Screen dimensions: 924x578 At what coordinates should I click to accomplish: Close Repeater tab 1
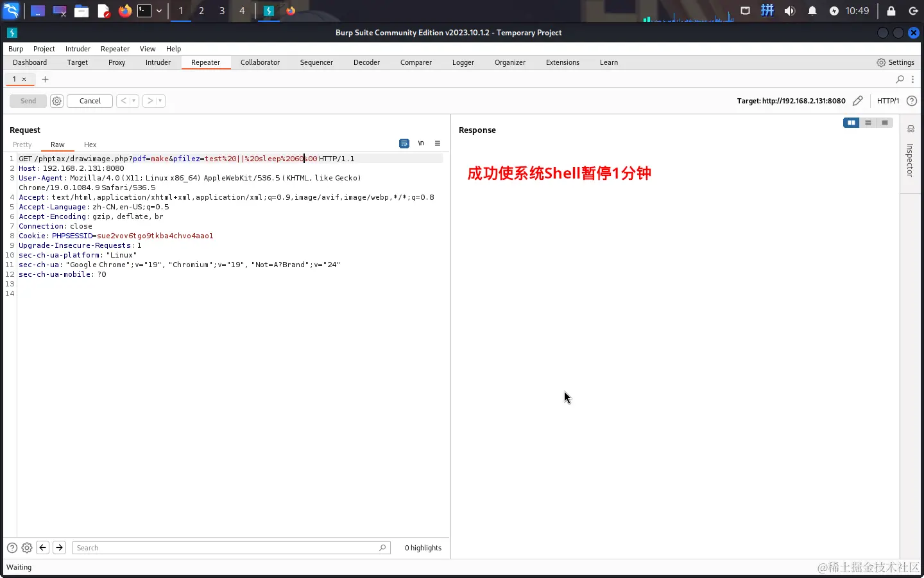pos(24,80)
